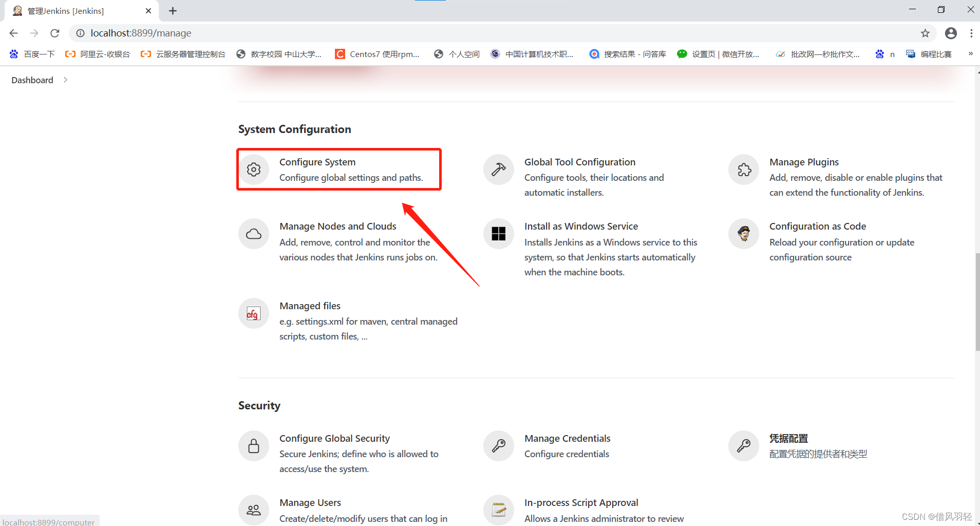Open Configuration as Code link

818,227
